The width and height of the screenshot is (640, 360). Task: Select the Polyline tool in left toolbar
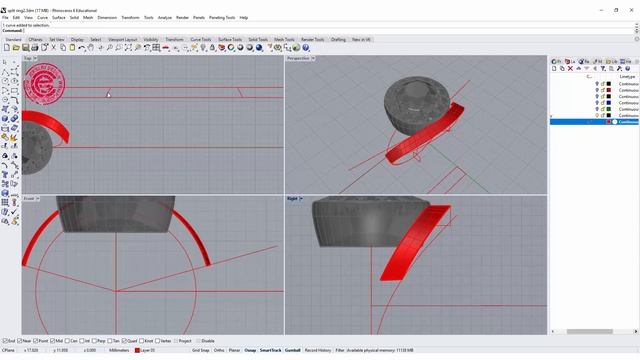(5, 72)
